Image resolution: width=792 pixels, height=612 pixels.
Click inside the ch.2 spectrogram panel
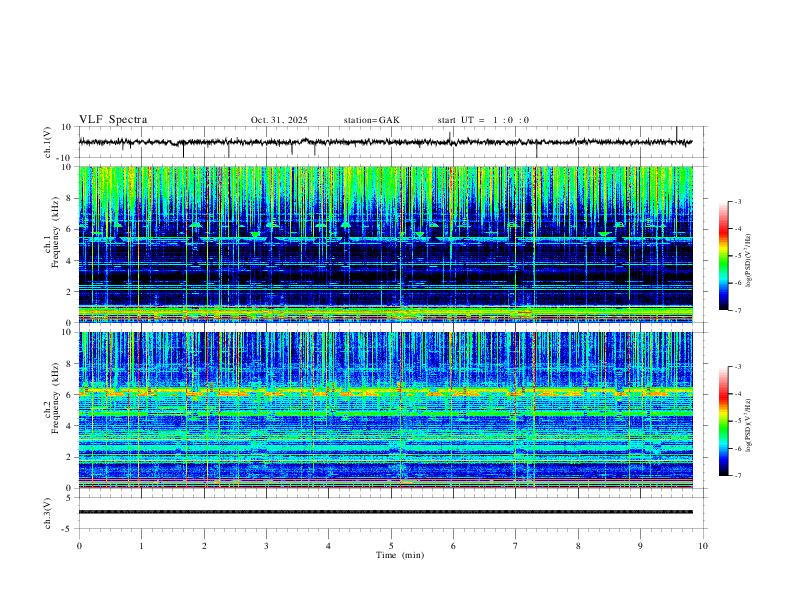385,410
